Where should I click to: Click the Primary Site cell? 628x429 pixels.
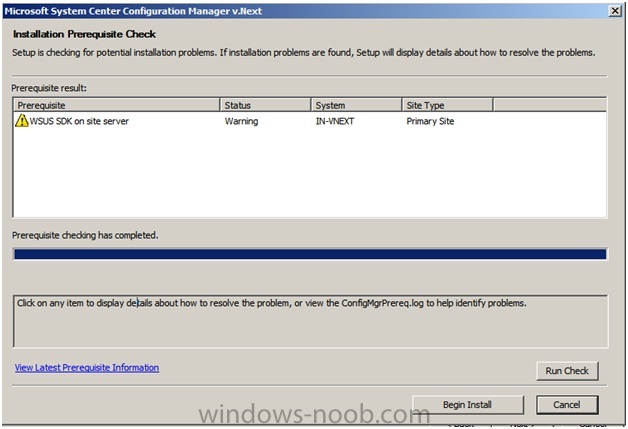pos(430,121)
